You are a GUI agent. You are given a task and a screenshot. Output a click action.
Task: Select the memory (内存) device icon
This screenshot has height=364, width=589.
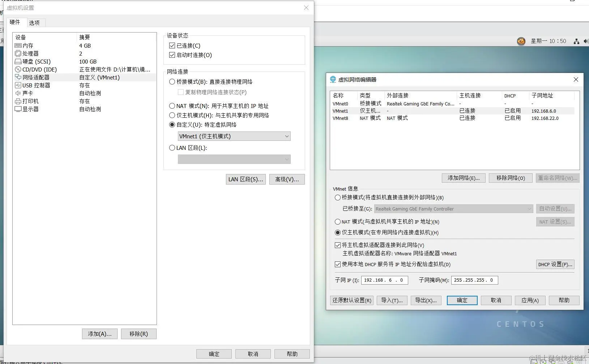point(18,45)
